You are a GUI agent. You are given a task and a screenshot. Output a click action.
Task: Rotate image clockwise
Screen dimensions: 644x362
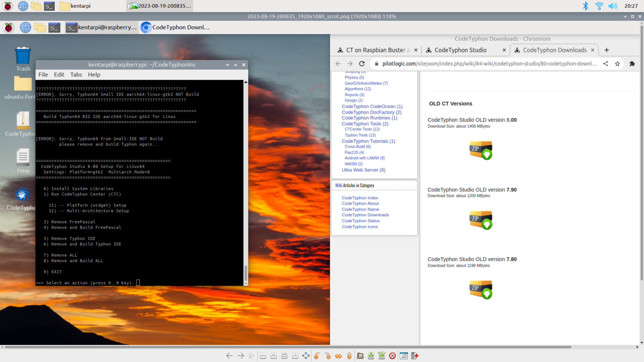328,356
